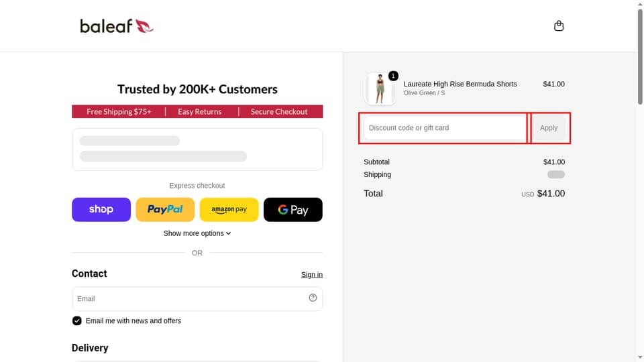644x362 pixels.
Task: Click the baleaf logo
Action: coord(117,26)
